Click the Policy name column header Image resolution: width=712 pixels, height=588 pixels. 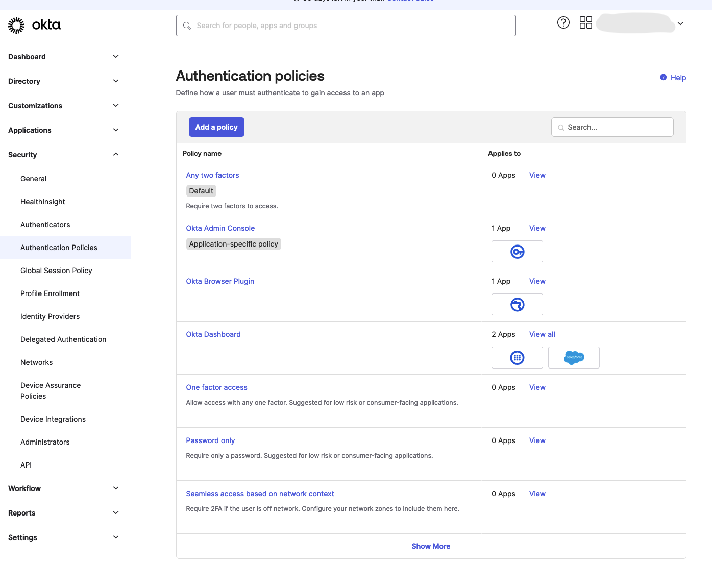click(x=202, y=153)
